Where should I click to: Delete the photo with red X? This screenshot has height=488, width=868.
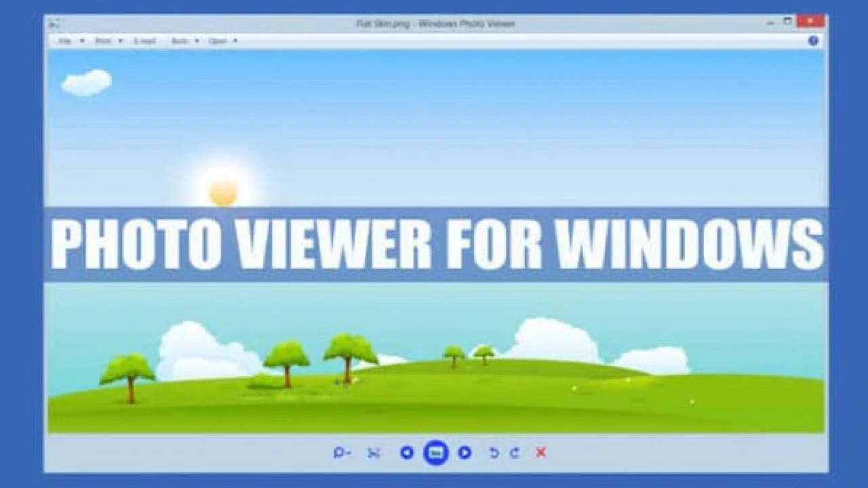click(540, 452)
